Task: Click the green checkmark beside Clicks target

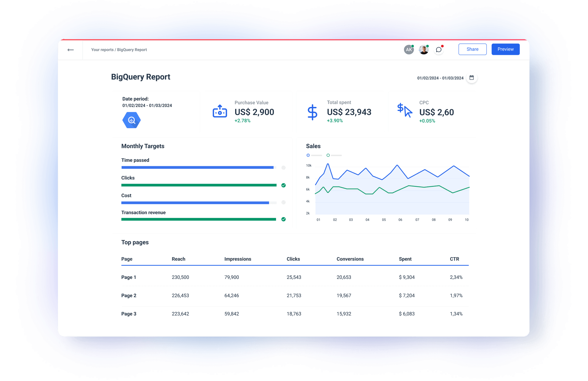Action: point(283,185)
